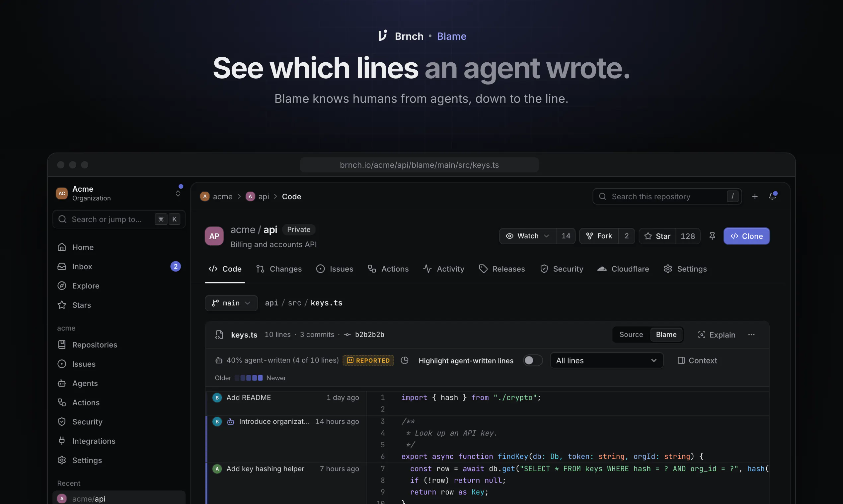Click the keys.ts file icon
This screenshot has height=504, width=843.
coord(219,335)
